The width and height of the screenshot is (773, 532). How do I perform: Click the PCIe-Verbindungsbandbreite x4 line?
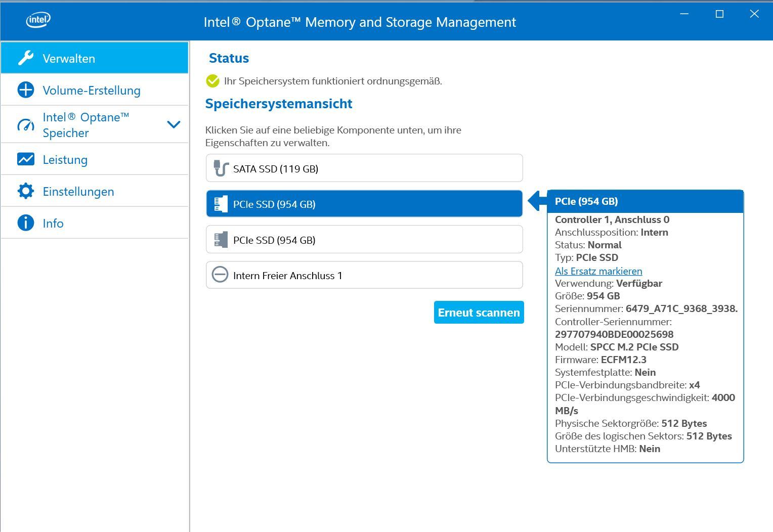[x=627, y=385]
